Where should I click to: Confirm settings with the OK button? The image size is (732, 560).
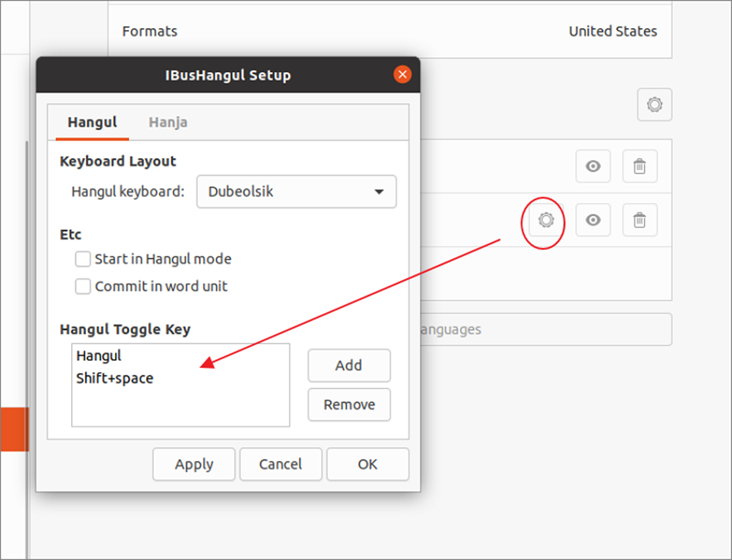pyautogui.click(x=368, y=464)
